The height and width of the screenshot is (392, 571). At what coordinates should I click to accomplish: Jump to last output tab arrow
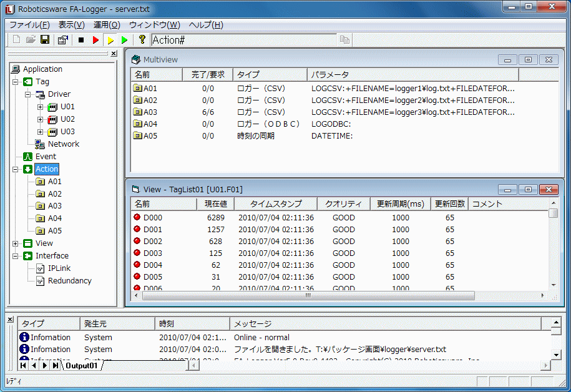point(56,365)
